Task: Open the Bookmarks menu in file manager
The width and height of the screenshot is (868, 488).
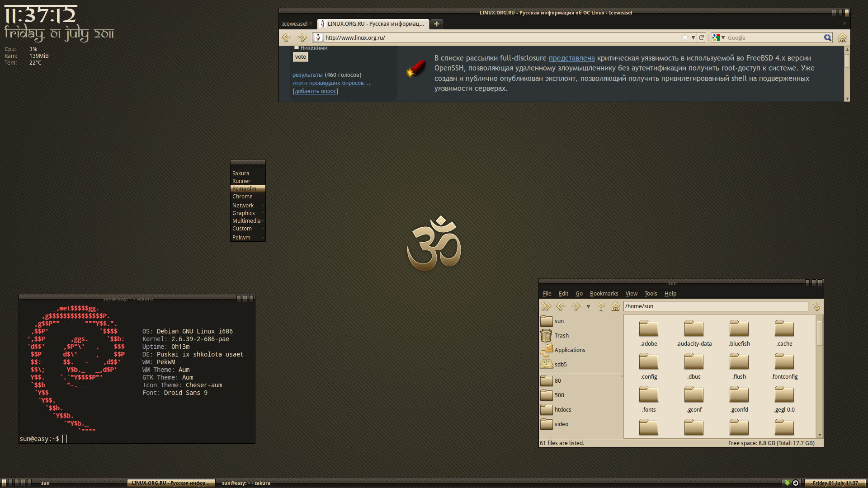Action: (604, 293)
